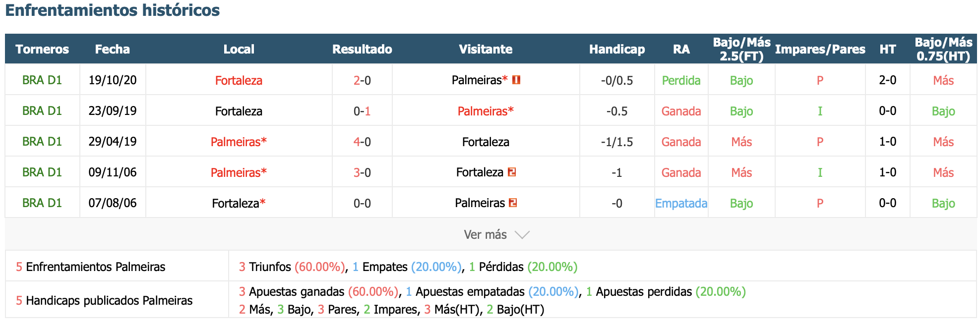Screen dimensions: 980x326
Task: Open the 3-0 result of 09/11/06
Action: click(362, 172)
